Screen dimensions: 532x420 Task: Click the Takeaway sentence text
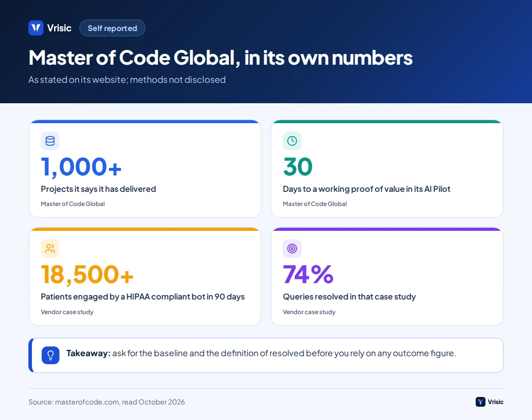coord(261,353)
